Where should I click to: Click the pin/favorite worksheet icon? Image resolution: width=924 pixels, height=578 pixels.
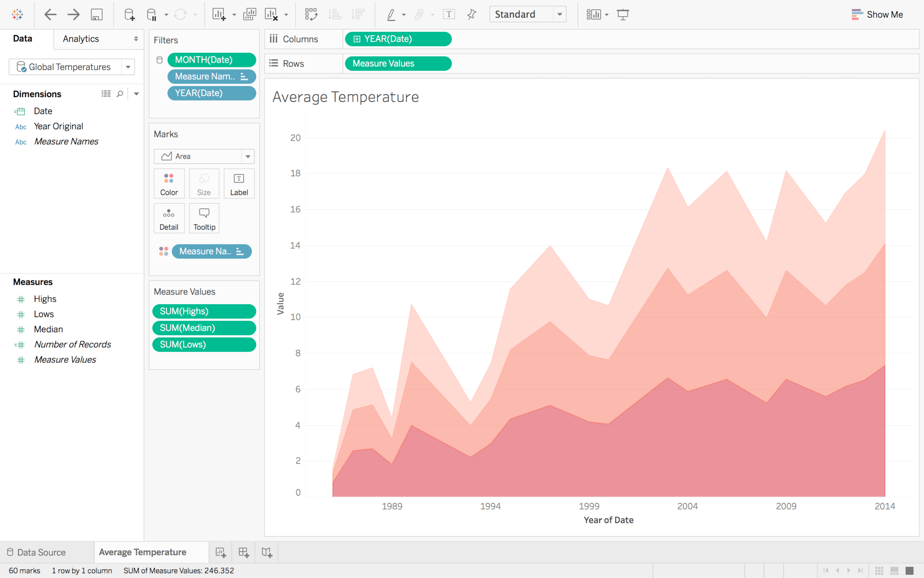(473, 14)
